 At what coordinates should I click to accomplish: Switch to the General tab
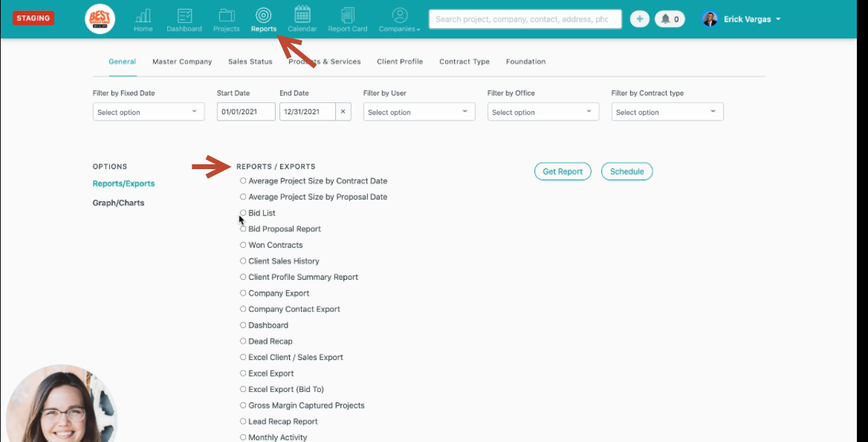[122, 61]
